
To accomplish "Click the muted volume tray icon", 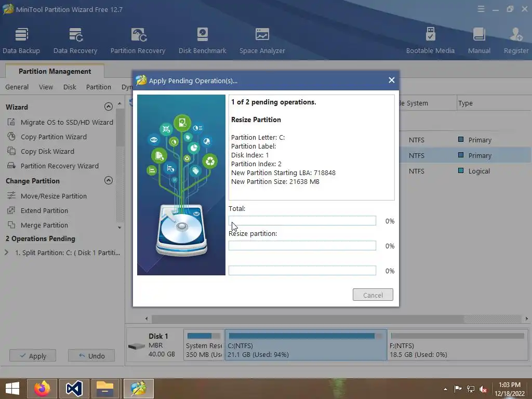I will pos(483,389).
